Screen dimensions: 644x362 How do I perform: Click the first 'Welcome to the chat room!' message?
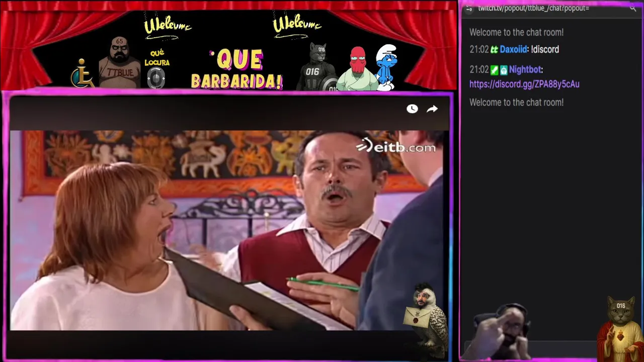click(516, 32)
